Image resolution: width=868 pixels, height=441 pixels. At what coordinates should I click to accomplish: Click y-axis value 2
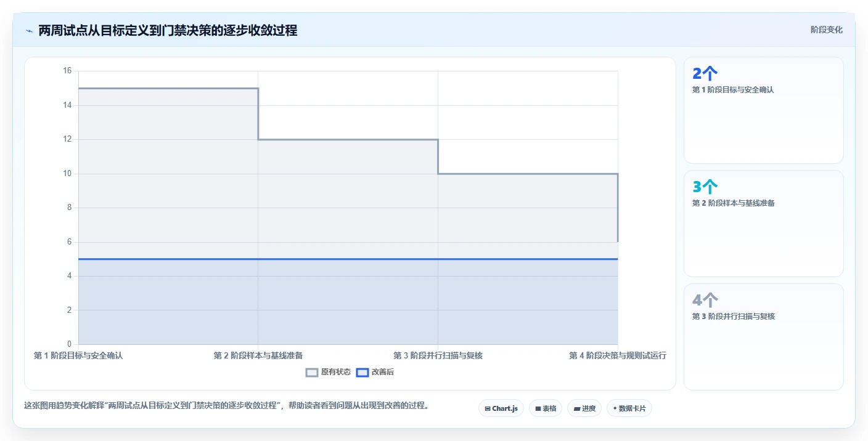click(69, 310)
